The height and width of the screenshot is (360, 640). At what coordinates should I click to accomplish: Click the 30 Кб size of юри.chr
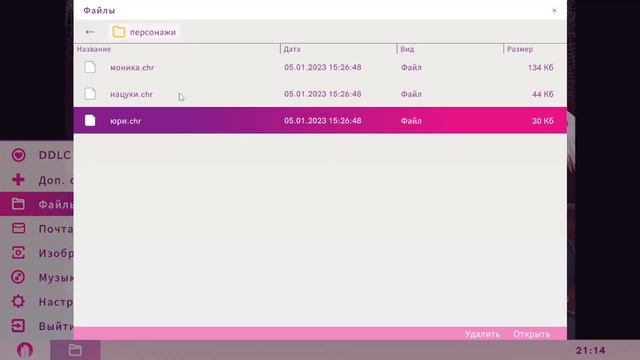click(542, 121)
